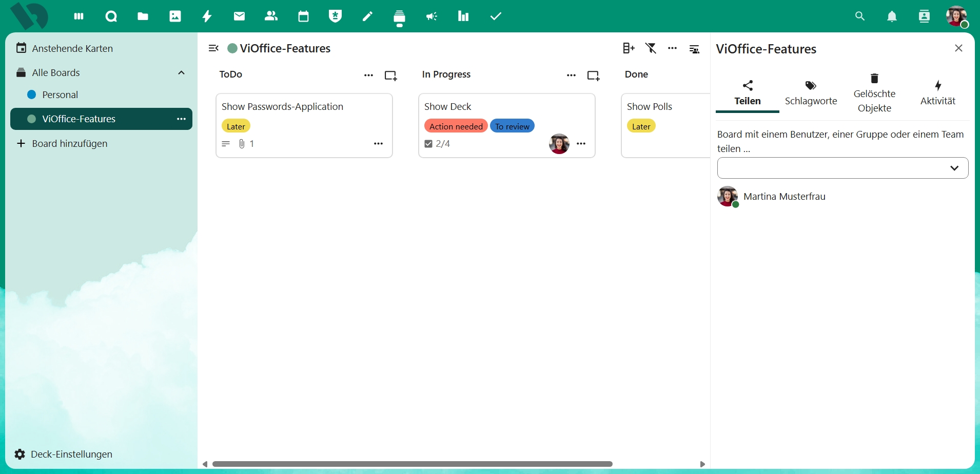
Task: Toggle the navigation sidebar
Action: [x=213, y=48]
